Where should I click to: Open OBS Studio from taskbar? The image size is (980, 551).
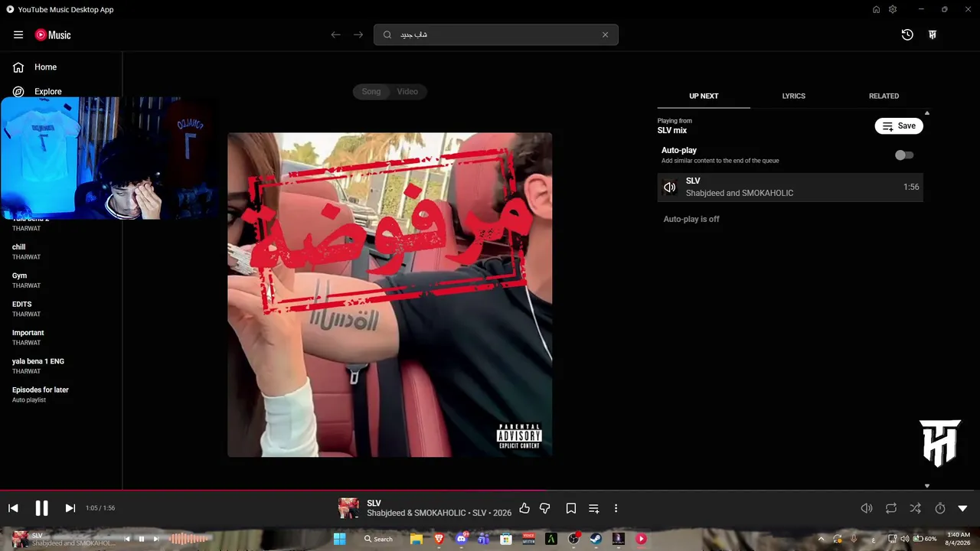(573, 539)
